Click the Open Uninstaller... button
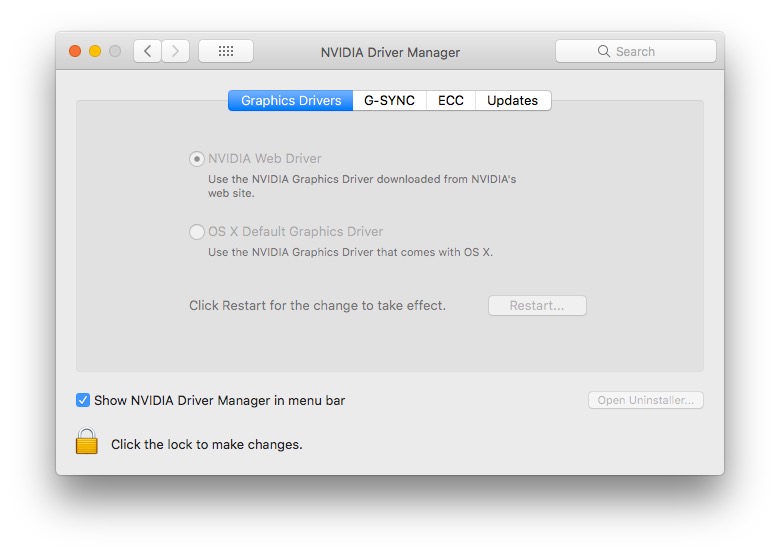Image resolution: width=780 pixels, height=555 pixels. (646, 400)
